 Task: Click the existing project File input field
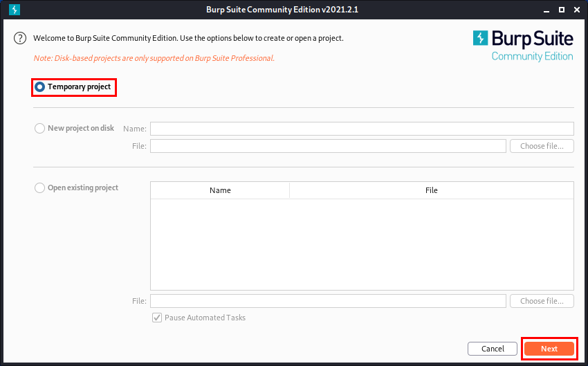(328, 301)
